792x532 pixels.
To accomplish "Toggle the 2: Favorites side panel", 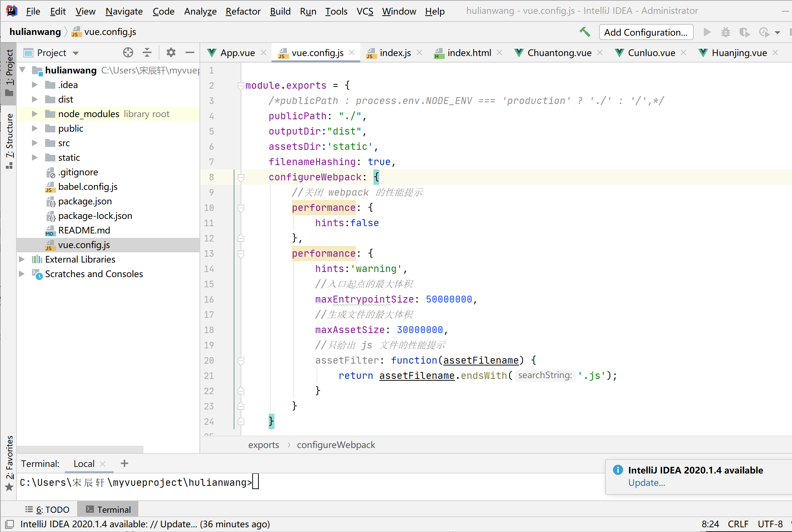I will 9,462.
